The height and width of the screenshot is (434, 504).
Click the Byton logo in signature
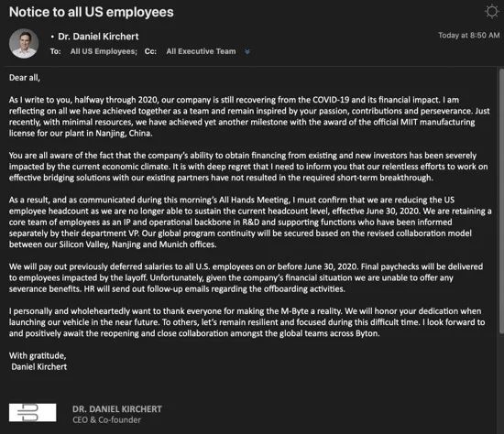(x=32, y=412)
